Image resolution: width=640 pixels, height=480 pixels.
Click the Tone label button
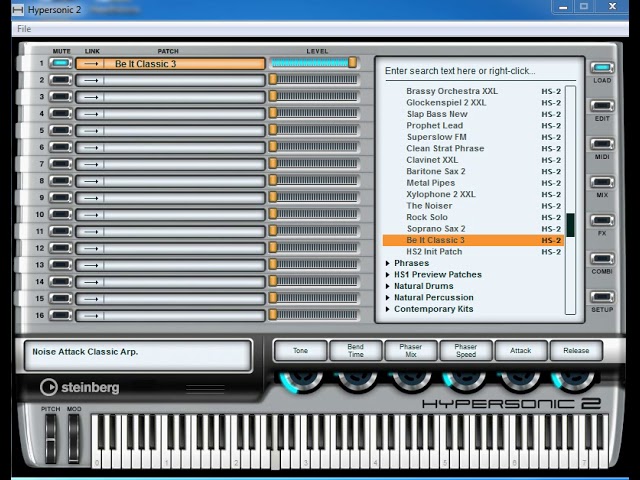click(x=300, y=351)
